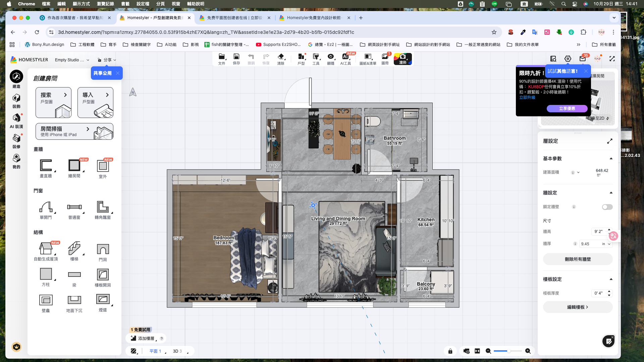Adjust the zoom level slider
Screen dimensions: 644x362
508,351
